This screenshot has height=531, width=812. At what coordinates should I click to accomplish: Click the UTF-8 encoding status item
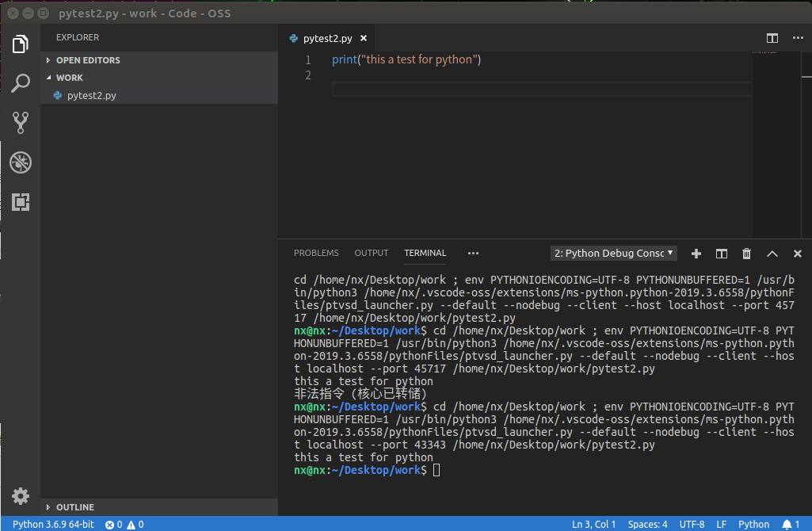click(x=692, y=524)
